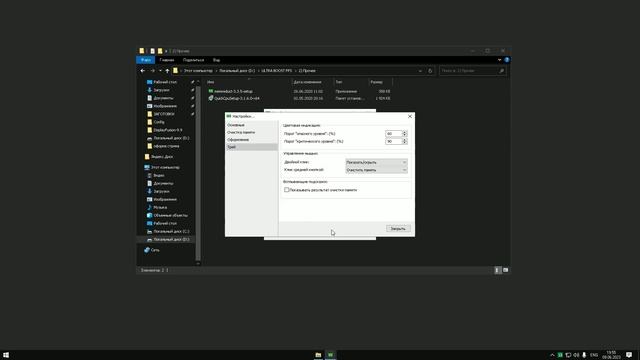Open recent locations dropdown next to forward arrow

coord(160,71)
